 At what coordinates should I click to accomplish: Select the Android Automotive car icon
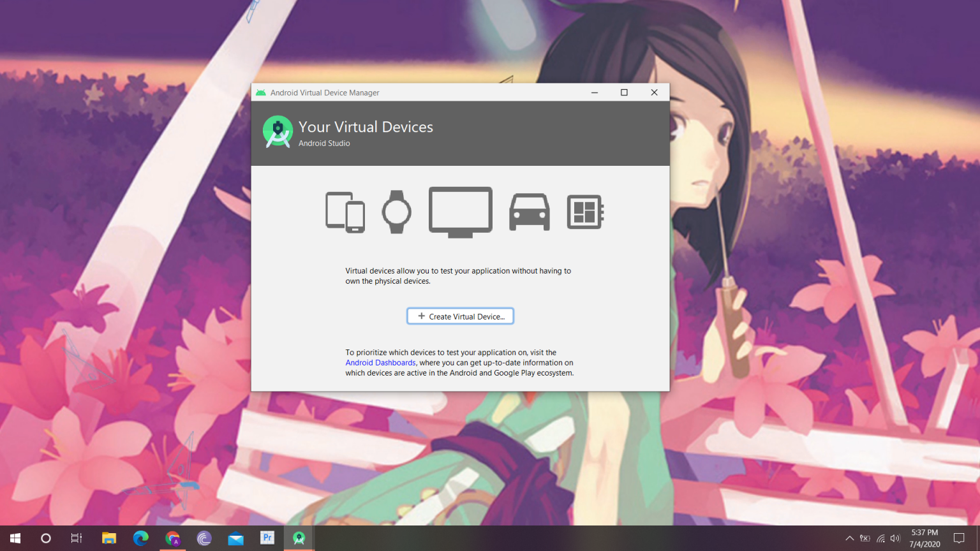529,212
